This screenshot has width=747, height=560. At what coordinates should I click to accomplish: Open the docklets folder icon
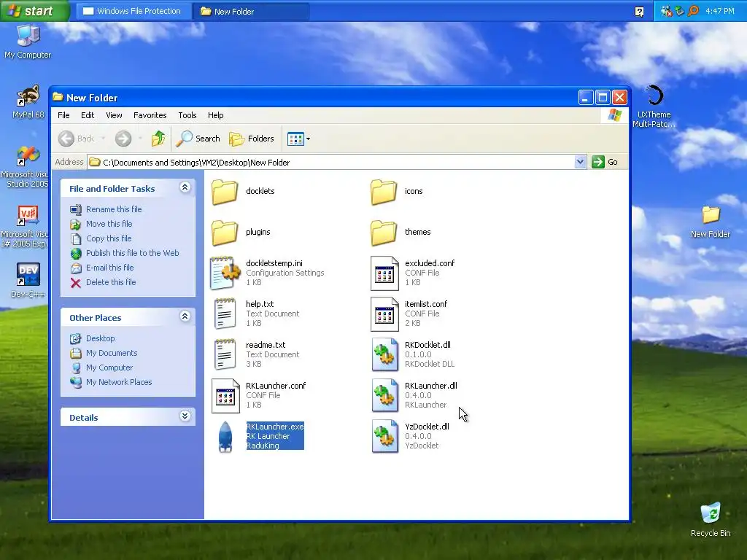point(225,192)
